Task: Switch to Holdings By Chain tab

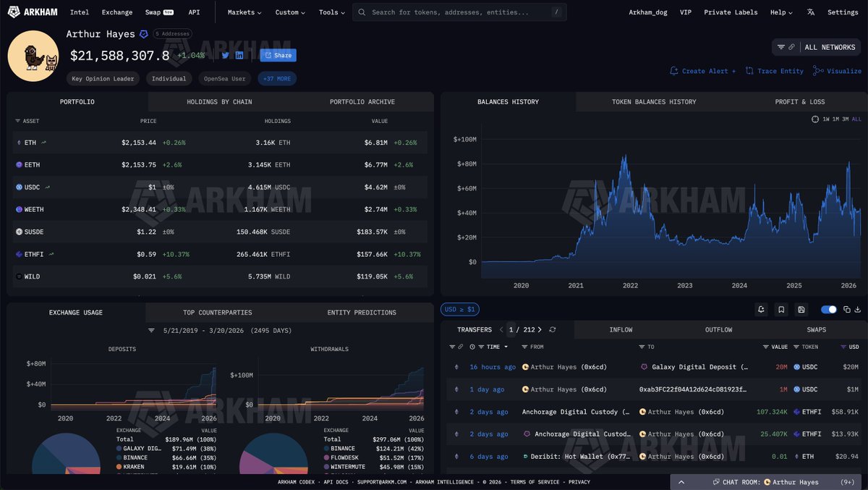Action: coord(219,102)
